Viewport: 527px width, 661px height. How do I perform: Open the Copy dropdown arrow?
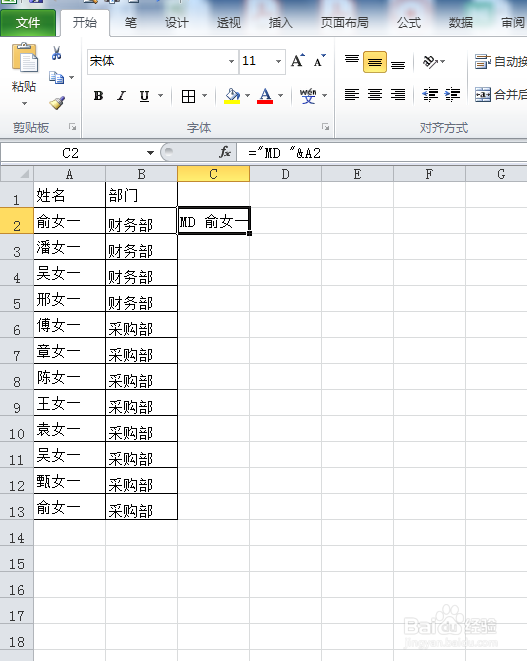pos(71,78)
